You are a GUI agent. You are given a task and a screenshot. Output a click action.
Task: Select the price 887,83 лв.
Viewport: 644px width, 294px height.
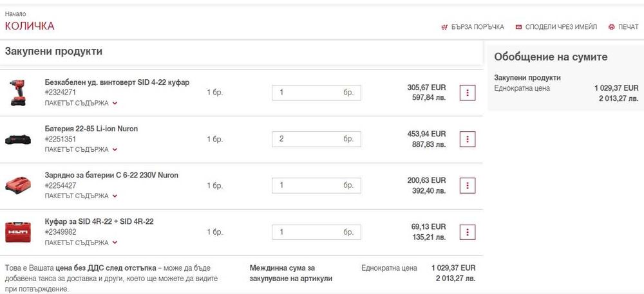click(x=429, y=144)
